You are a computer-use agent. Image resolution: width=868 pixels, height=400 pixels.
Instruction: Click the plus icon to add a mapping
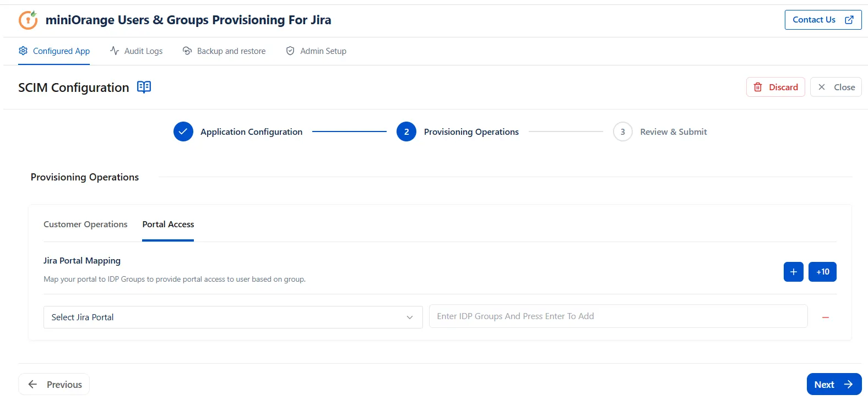click(x=793, y=272)
